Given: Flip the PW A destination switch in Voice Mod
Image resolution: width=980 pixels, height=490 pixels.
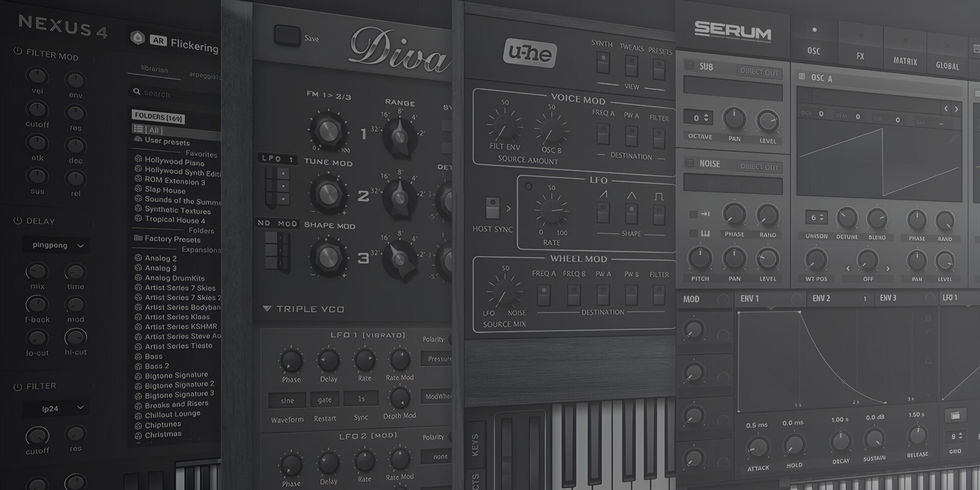Looking at the screenshot, I should [631, 135].
